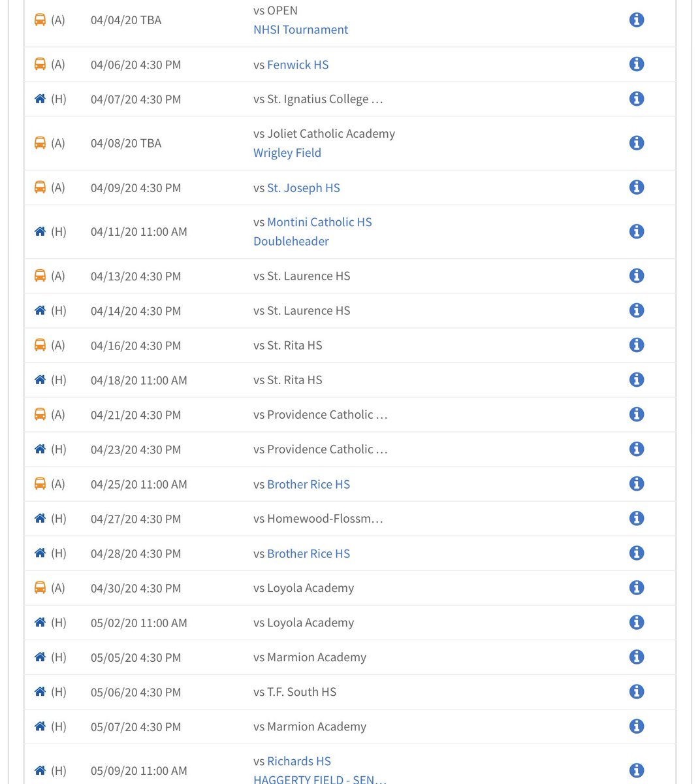This screenshot has height=784, width=700.
Task: Open info icon for the 05/07/20 Marmion Academy game
Action: point(637,726)
